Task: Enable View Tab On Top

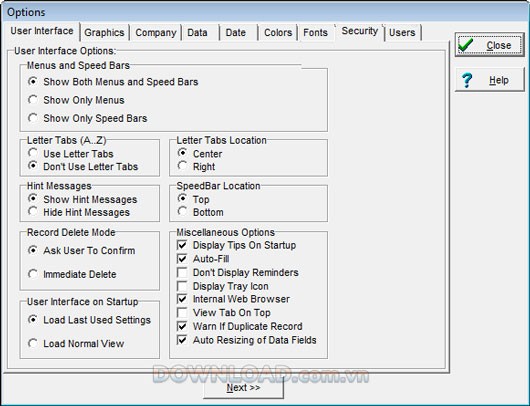Action: coord(182,313)
